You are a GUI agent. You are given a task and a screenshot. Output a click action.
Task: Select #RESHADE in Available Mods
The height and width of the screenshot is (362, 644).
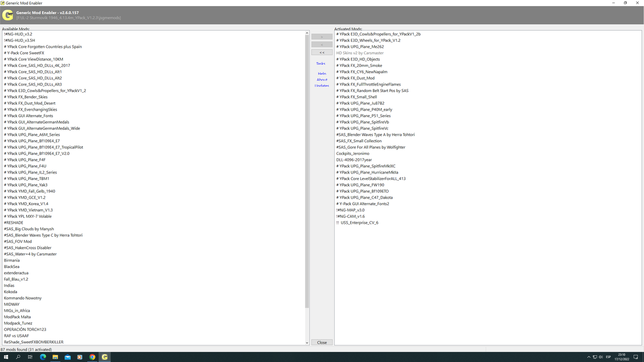click(14, 223)
